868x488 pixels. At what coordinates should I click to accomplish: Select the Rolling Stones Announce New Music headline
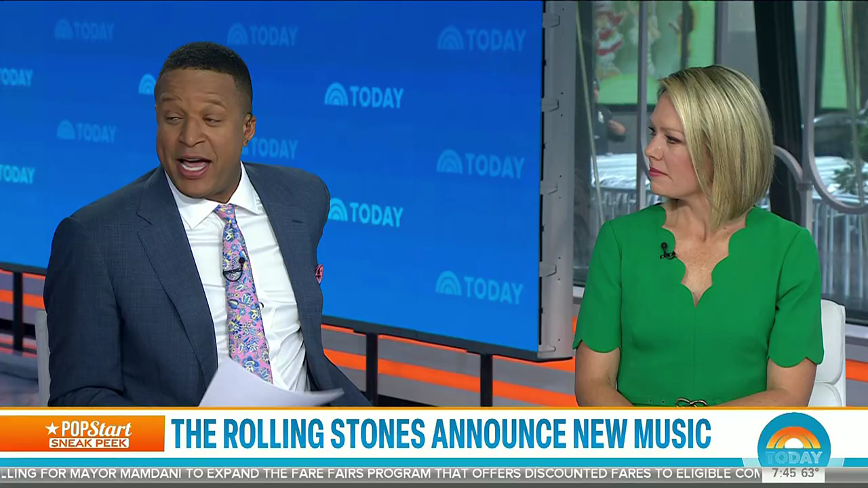441,434
